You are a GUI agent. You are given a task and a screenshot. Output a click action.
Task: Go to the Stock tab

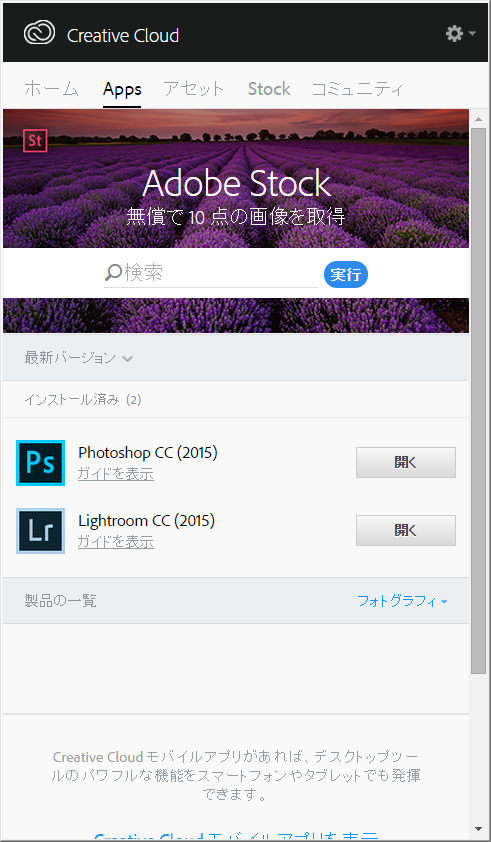(x=269, y=89)
